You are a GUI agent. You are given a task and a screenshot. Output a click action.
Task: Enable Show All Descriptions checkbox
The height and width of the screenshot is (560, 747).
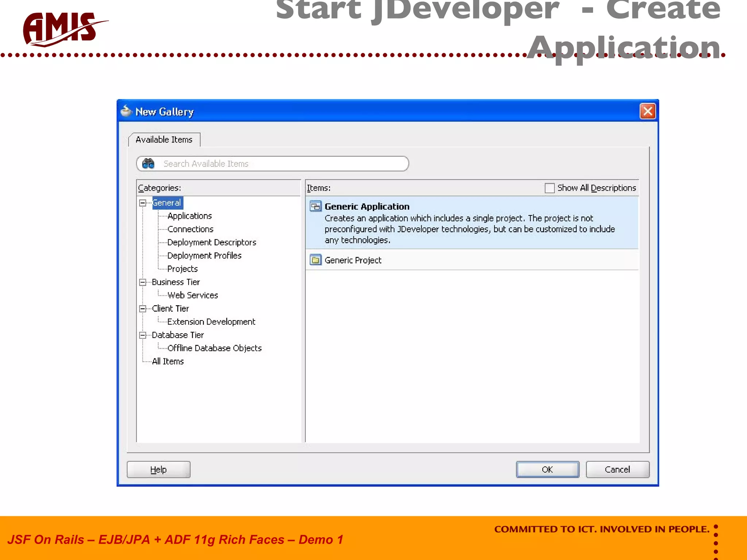click(x=549, y=188)
